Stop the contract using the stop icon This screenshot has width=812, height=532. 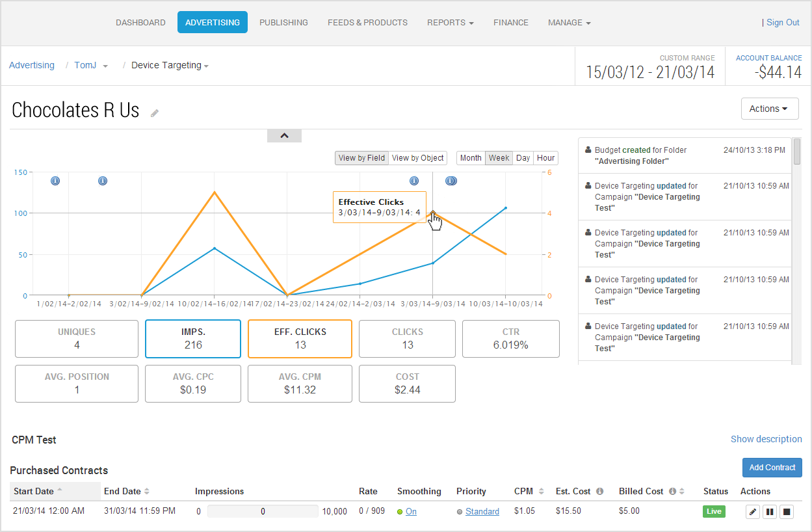pyautogui.click(x=787, y=512)
